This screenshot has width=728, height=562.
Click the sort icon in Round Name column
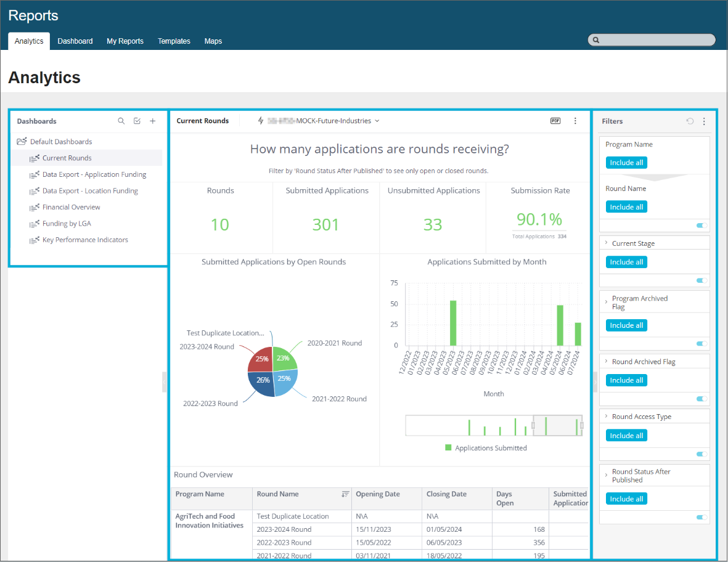click(346, 494)
